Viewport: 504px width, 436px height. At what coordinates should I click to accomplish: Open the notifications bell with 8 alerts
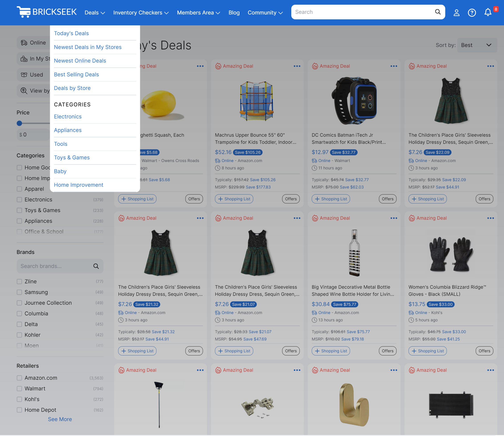(x=488, y=12)
